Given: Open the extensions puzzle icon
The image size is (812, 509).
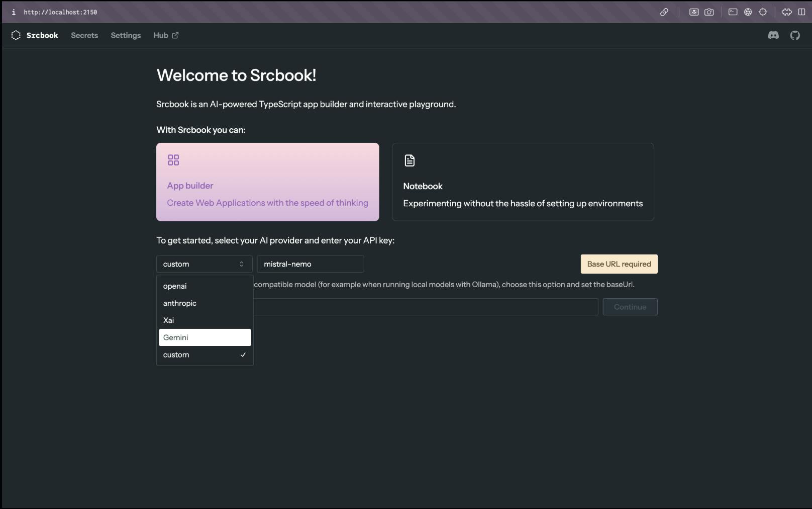Looking at the screenshot, I should (x=787, y=12).
